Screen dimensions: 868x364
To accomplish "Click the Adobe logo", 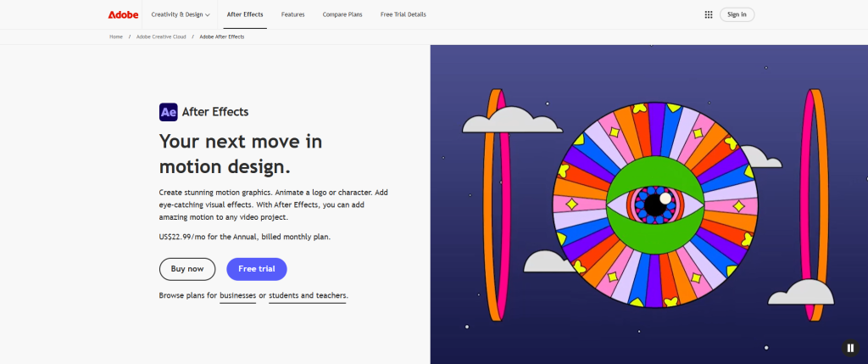I will point(123,14).
